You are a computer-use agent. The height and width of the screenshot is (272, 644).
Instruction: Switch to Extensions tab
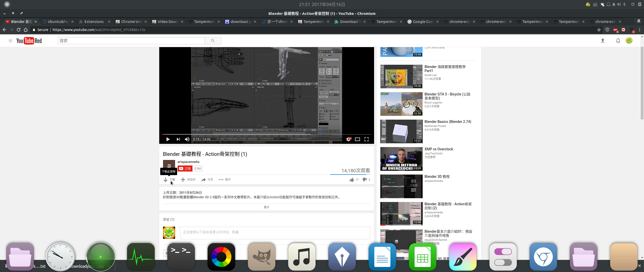[x=94, y=22]
